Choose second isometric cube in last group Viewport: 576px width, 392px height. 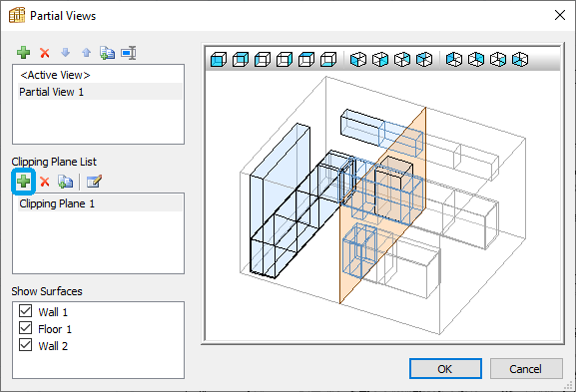tap(476, 59)
